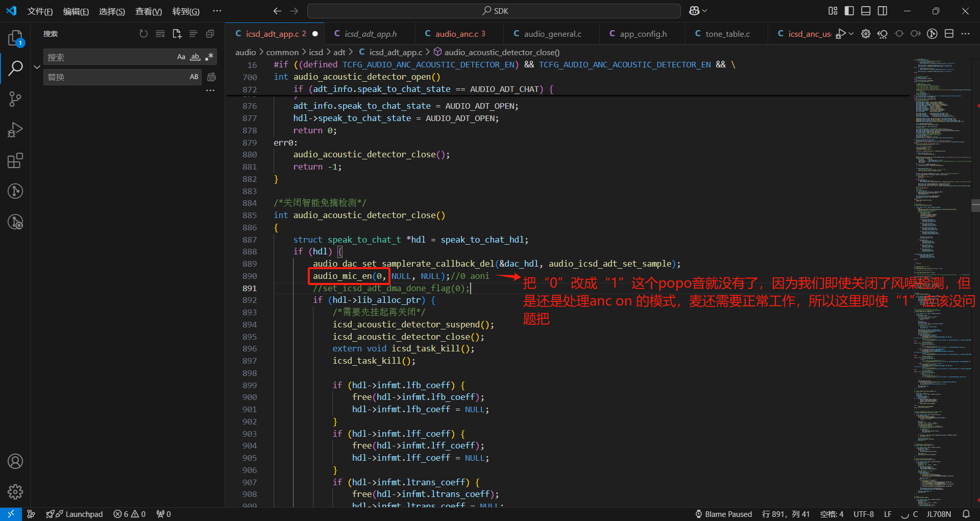Toggle Use Regular Expression in search

tap(209, 57)
